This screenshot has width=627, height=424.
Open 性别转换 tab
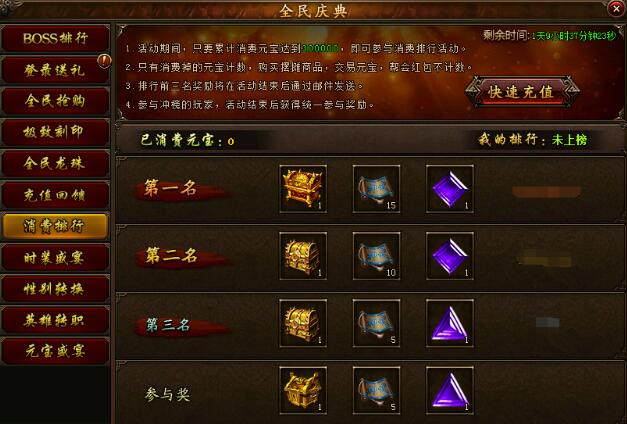pos(55,289)
